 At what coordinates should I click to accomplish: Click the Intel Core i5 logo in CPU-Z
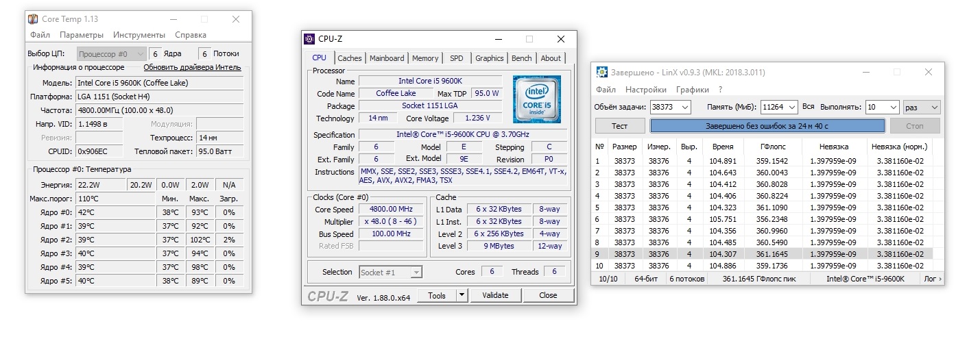click(x=537, y=99)
